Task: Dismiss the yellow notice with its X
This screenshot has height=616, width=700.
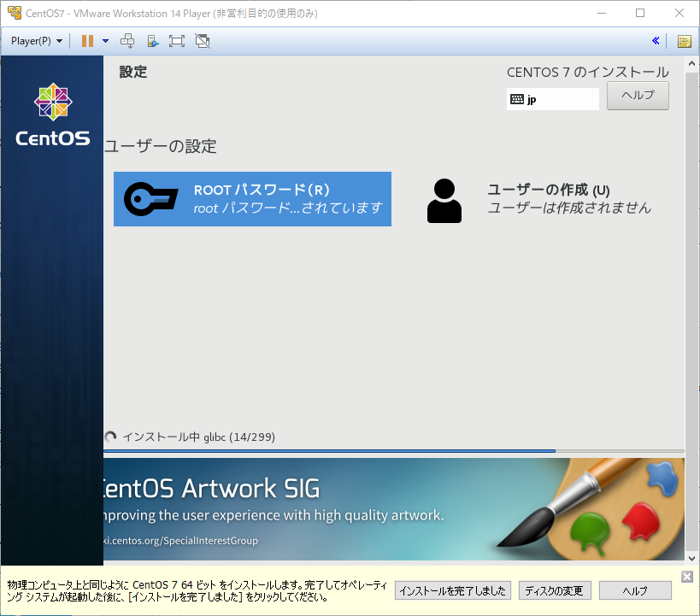Action: pyautogui.click(x=687, y=576)
